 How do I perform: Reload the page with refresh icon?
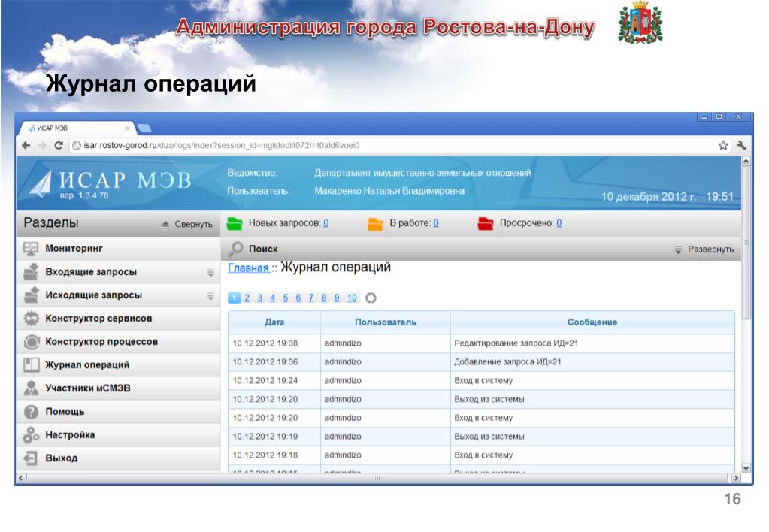click(59, 145)
